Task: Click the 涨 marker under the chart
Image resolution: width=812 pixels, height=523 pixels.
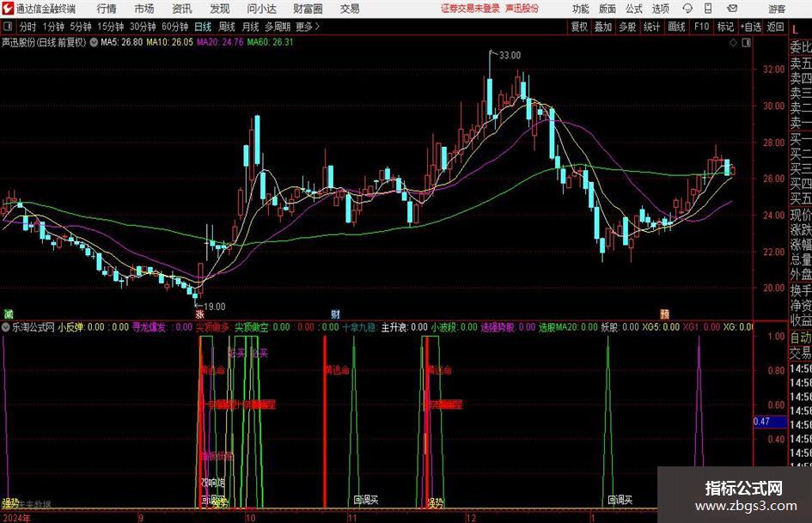Action: [x=198, y=313]
